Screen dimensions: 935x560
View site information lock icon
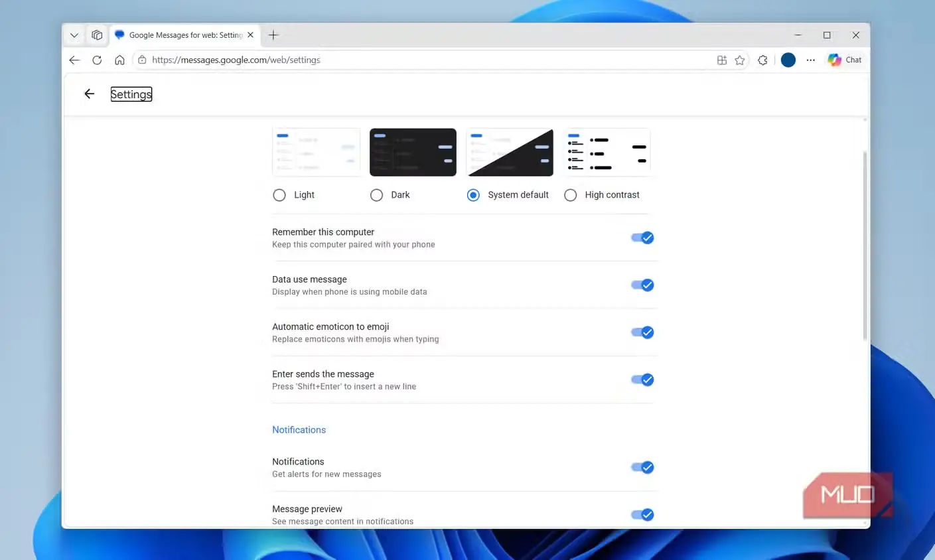(x=142, y=60)
